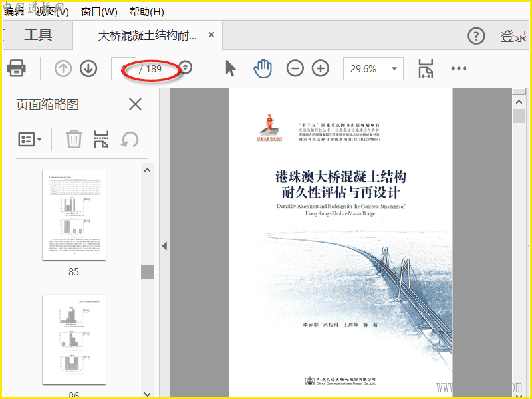Viewport: 532px width, 399px height.
Task: Zoom out with the minus button
Action: (x=295, y=68)
